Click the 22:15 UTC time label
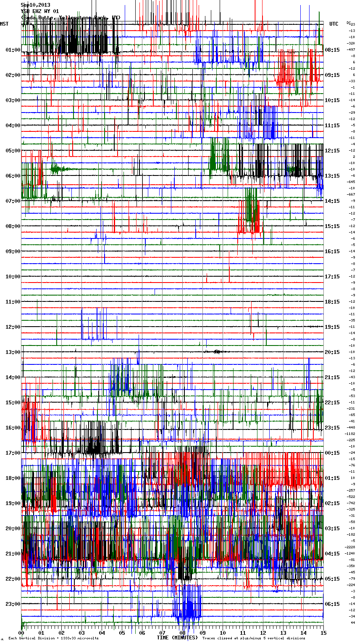The height and width of the screenshot is (644, 357). [x=332, y=403]
